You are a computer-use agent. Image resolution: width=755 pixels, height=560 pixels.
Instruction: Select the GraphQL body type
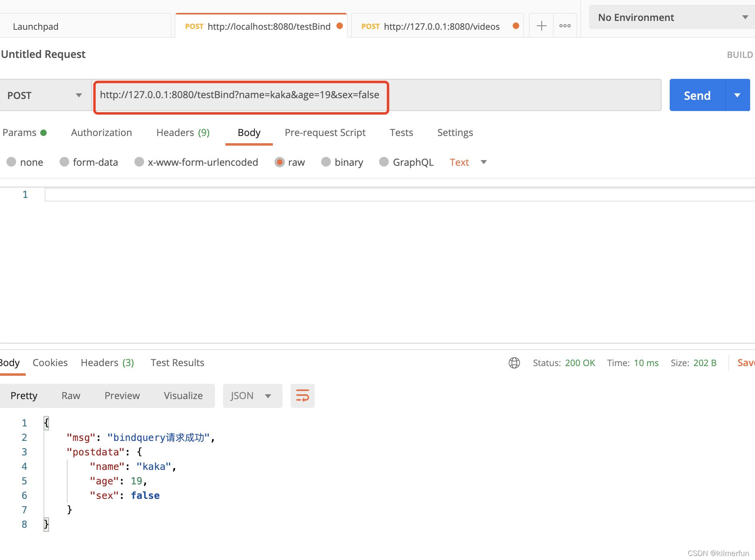tap(407, 162)
